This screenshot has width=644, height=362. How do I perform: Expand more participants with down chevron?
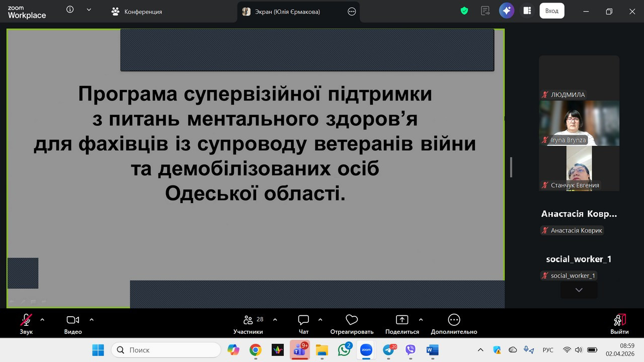coord(579,290)
